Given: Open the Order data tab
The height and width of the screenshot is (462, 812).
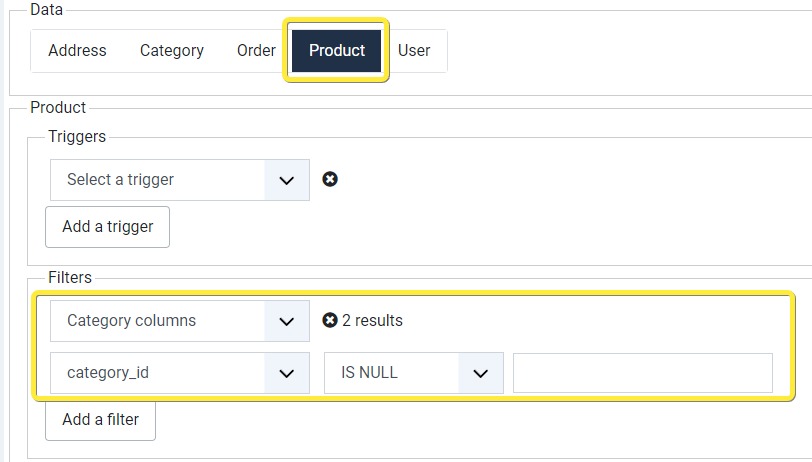Looking at the screenshot, I should 256,51.
